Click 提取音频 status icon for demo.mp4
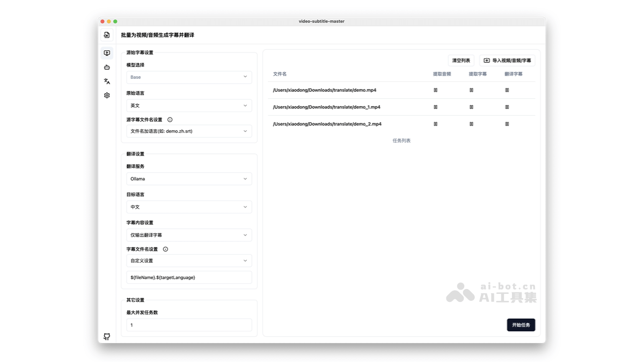Screen dimensions: 644x362 tap(435, 90)
